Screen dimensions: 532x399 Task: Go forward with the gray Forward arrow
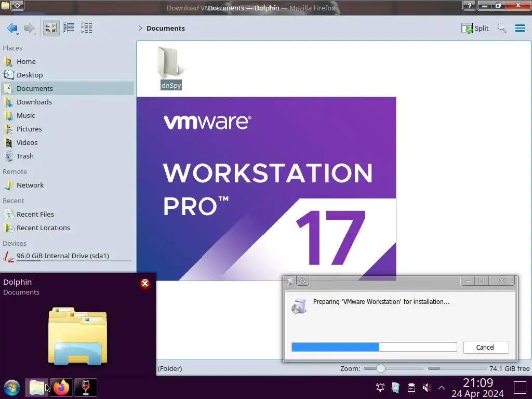[x=30, y=28]
